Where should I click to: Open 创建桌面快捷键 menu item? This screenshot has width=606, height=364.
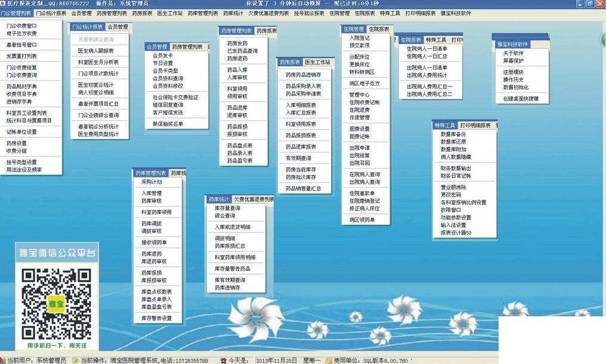[x=521, y=99]
